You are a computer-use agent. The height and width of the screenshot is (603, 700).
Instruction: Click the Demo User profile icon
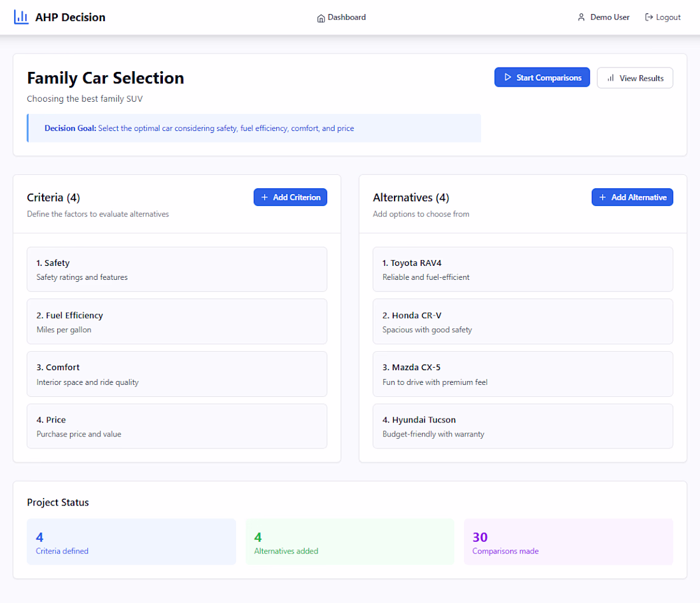(581, 18)
